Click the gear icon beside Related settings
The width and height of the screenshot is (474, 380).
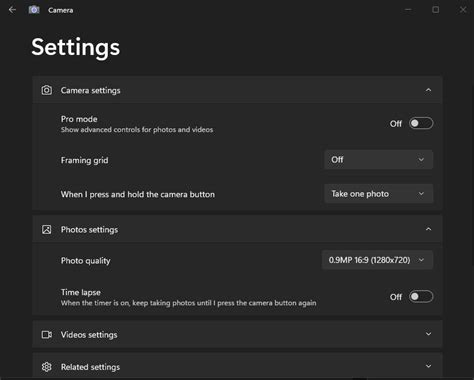tap(47, 367)
